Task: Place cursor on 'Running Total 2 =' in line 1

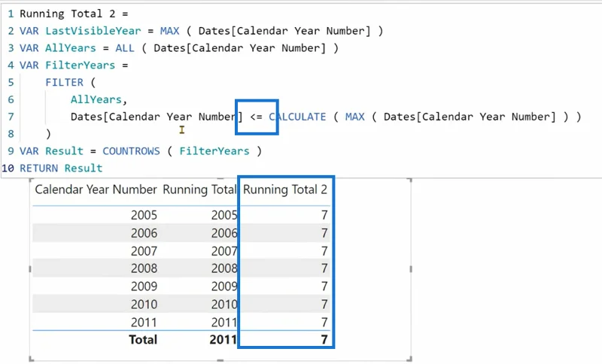Action: 74,14
